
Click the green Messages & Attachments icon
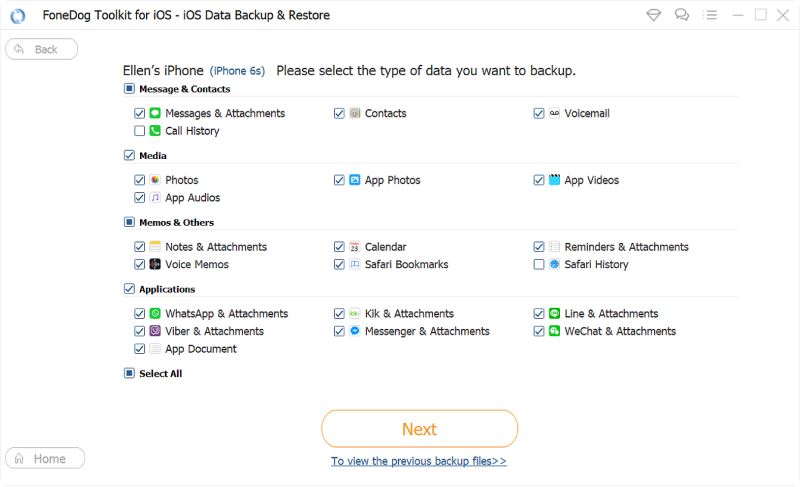155,113
